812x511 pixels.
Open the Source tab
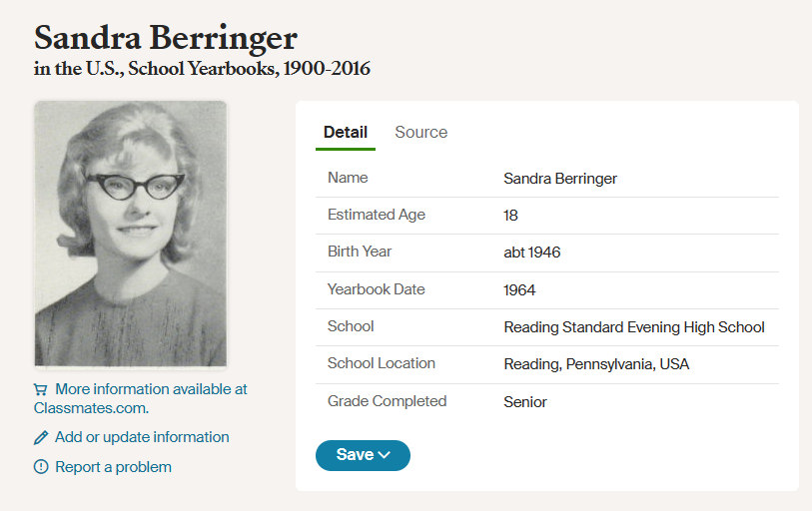pyautogui.click(x=421, y=132)
